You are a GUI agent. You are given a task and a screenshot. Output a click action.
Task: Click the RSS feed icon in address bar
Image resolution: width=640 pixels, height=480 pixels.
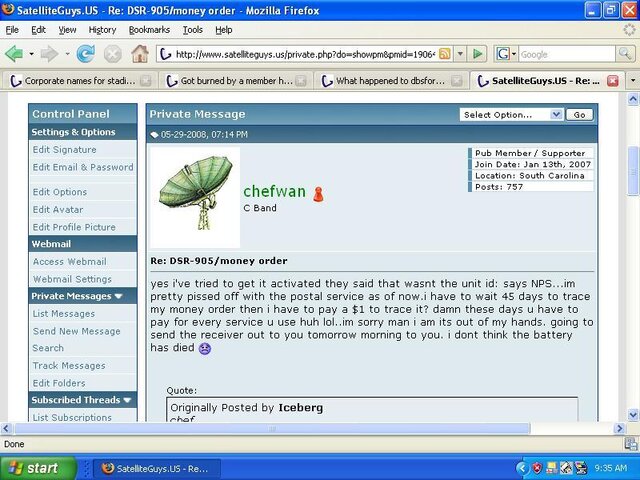click(x=445, y=54)
